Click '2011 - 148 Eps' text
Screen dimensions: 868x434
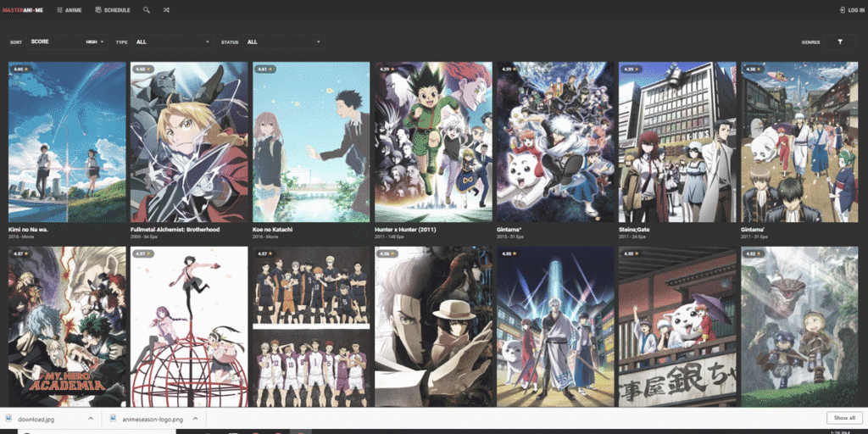point(389,236)
